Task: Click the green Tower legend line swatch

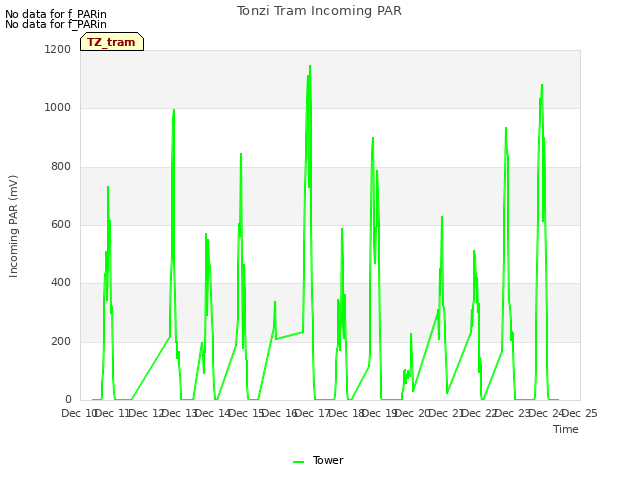Action: [299, 462]
